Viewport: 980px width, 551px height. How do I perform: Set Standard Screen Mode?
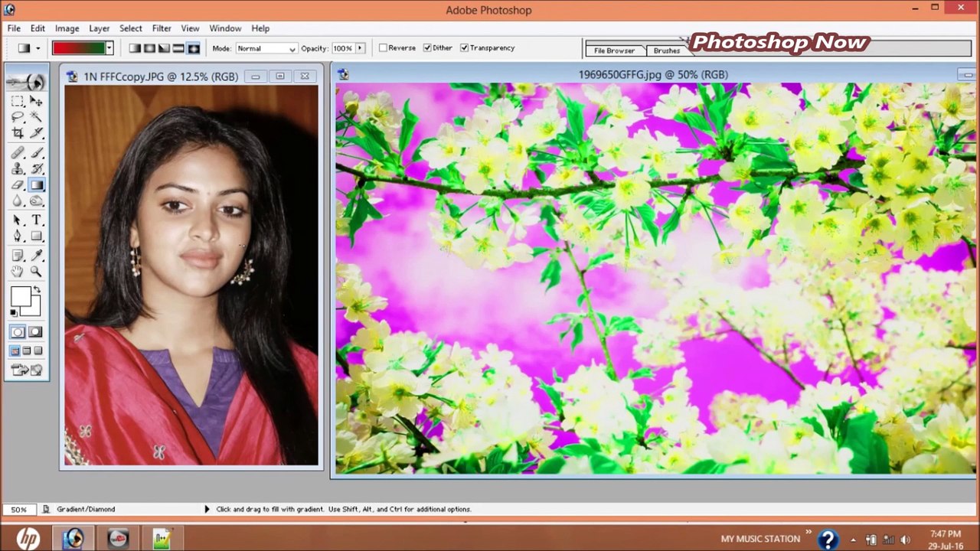(15, 351)
